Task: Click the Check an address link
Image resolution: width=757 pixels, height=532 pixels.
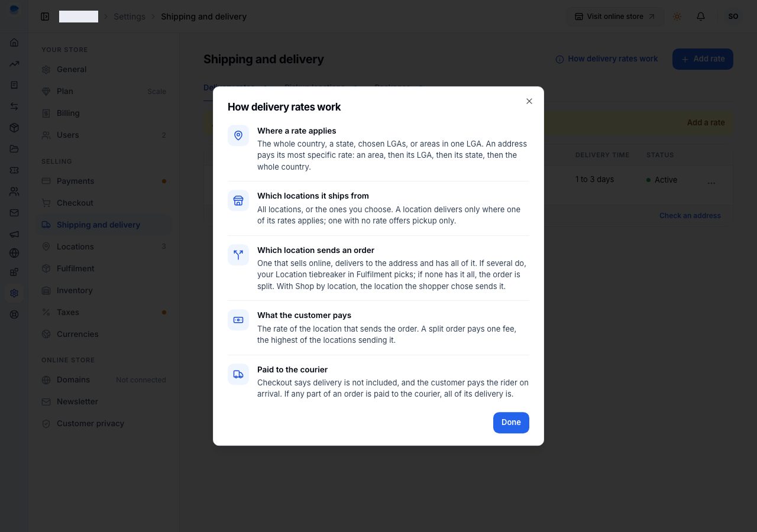Action: click(690, 216)
